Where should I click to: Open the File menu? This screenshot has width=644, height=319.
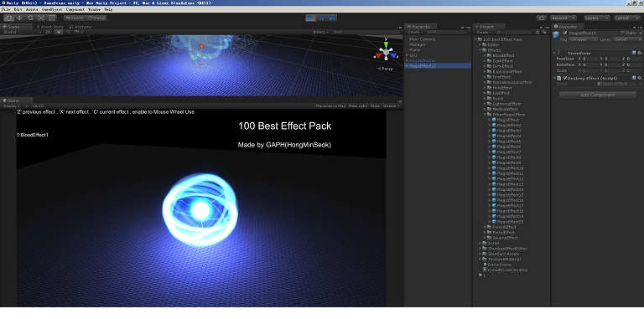(x=5, y=9)
